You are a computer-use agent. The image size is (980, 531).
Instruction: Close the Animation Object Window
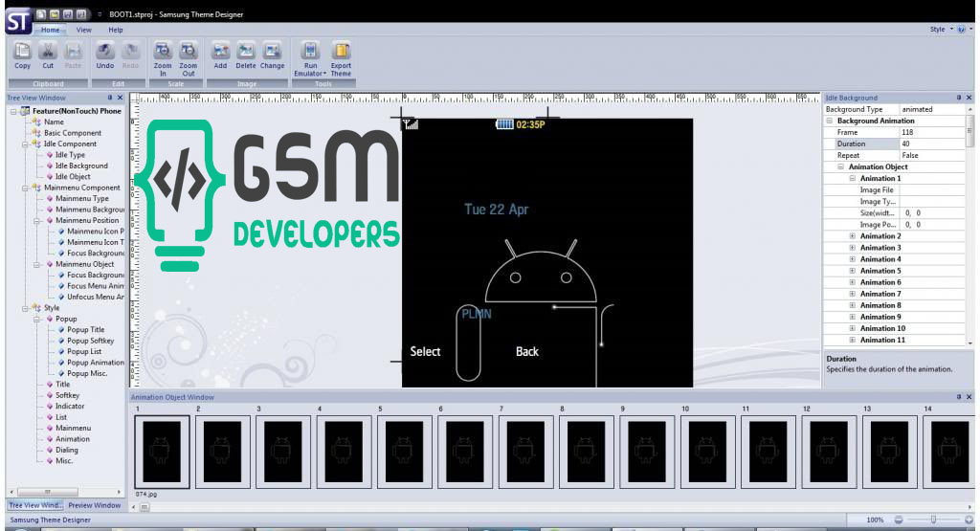point(969,397)
